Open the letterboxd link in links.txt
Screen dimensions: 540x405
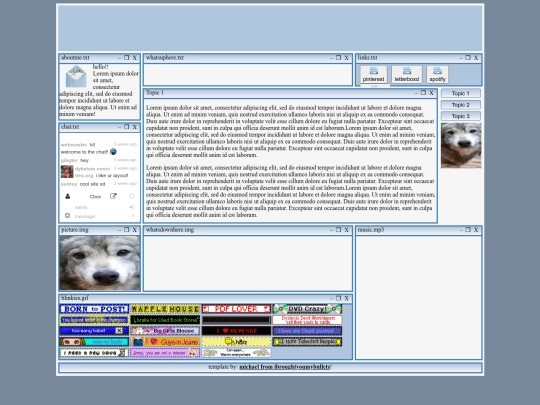[407, 74]
